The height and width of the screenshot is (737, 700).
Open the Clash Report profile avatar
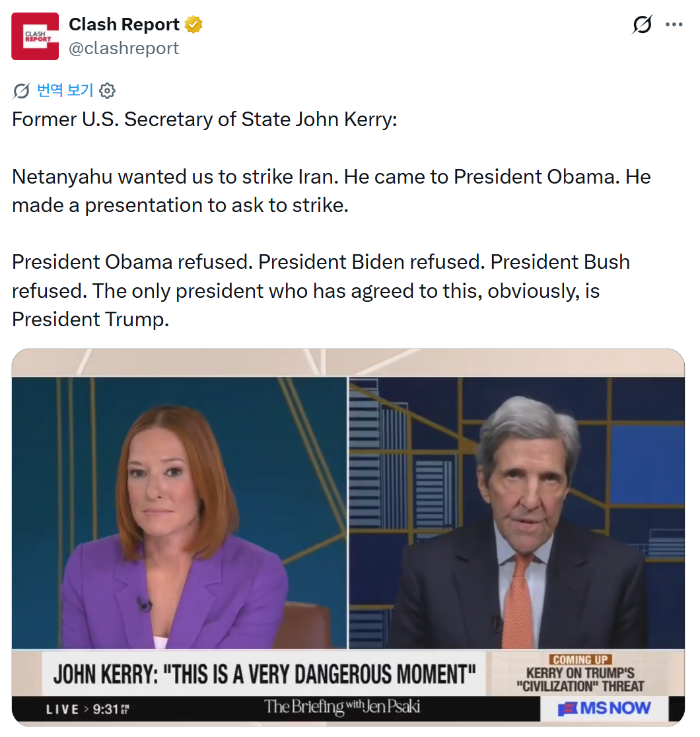tap(35, 36)
